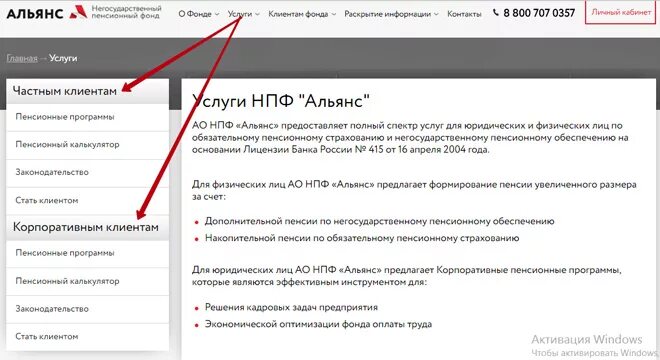Open the Контакты page
The height and width of the screenshot is (360, 660).
[464, 14]
